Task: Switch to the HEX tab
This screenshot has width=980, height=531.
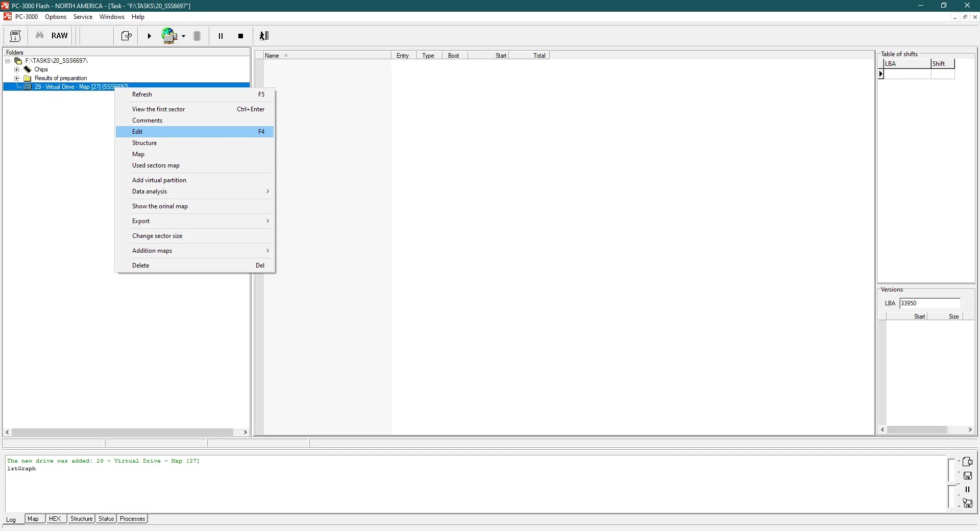Action: 55,519
